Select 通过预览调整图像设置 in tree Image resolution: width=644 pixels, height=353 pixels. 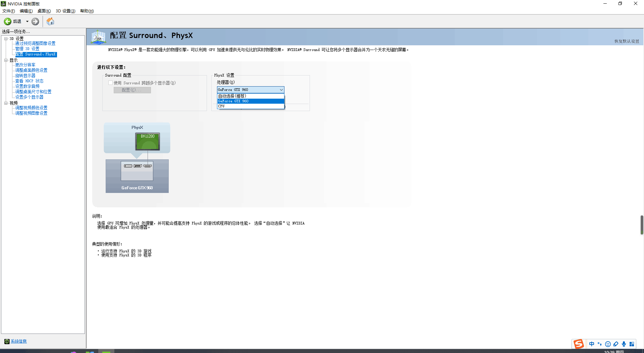(x=35, y=44)
